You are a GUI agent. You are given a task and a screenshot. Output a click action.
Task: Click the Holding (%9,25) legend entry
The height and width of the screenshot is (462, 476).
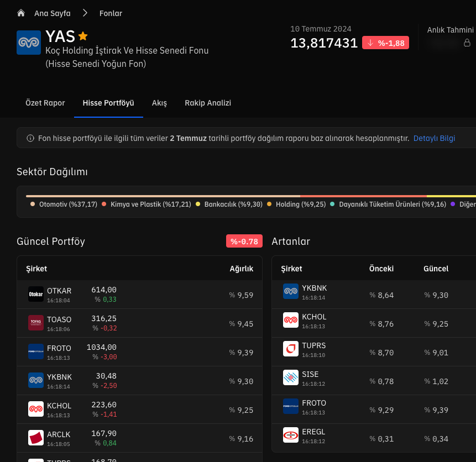[x=296, y=204]
